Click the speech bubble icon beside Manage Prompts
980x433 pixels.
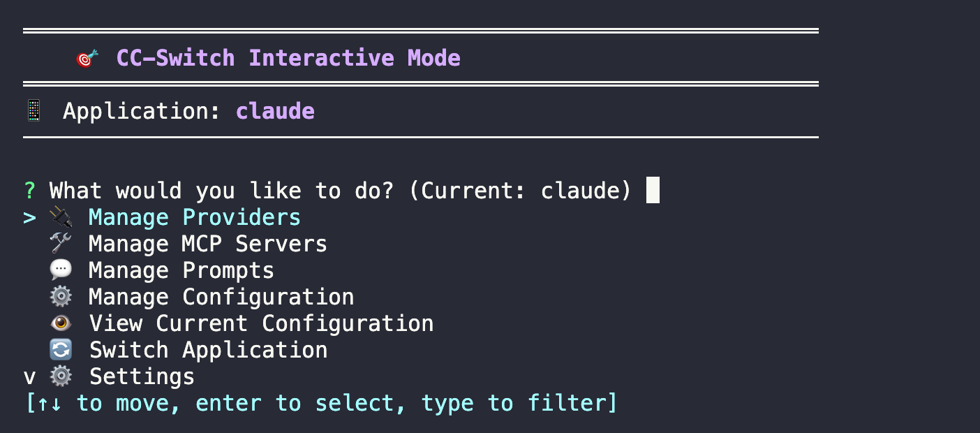coord(61,270)
